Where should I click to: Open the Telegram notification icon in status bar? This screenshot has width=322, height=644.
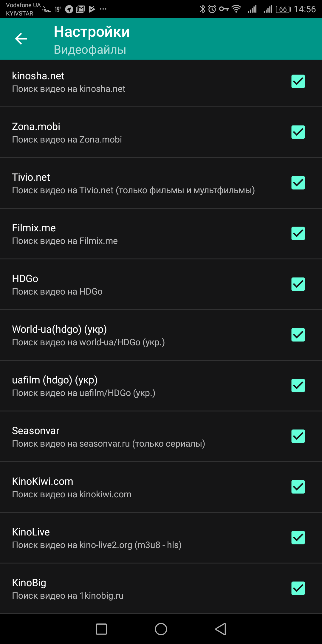tap(69, 9)
